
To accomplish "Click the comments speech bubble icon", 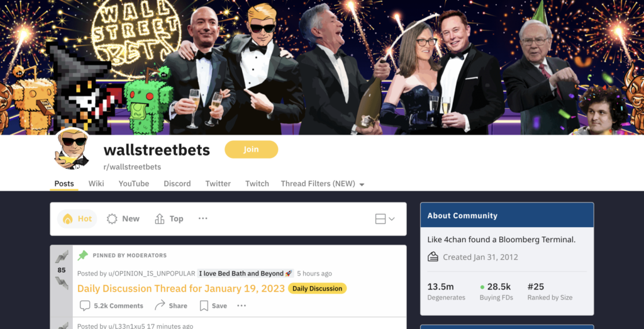I will tap(85, 306).
